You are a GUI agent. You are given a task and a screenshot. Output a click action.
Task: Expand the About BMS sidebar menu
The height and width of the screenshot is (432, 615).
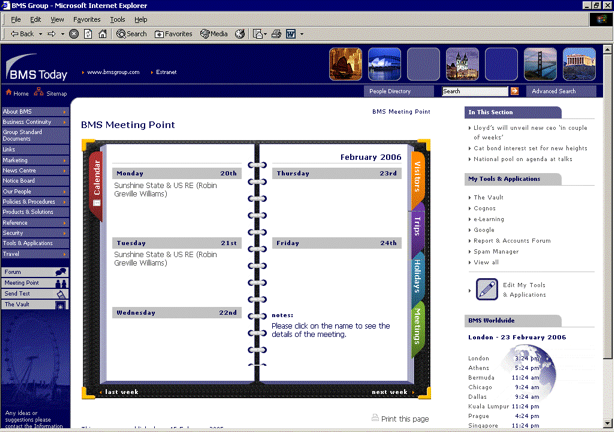[x=34, y=111]
